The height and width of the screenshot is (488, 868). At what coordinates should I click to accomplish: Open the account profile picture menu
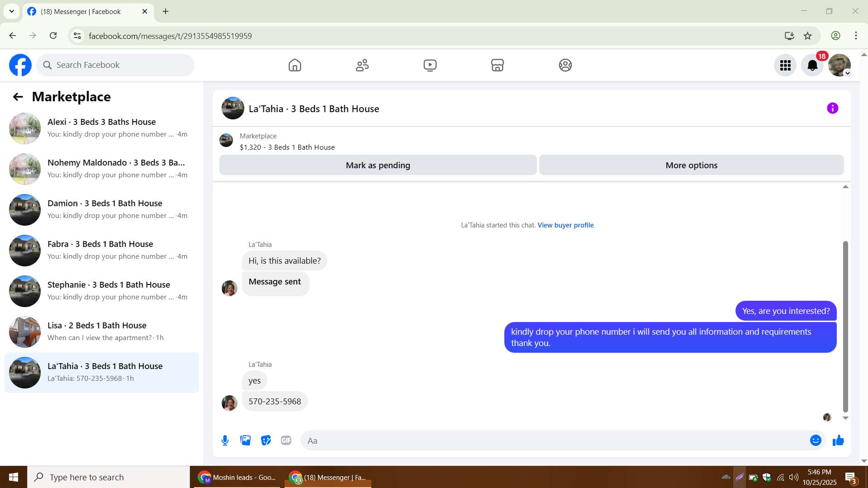click(840, 65)
